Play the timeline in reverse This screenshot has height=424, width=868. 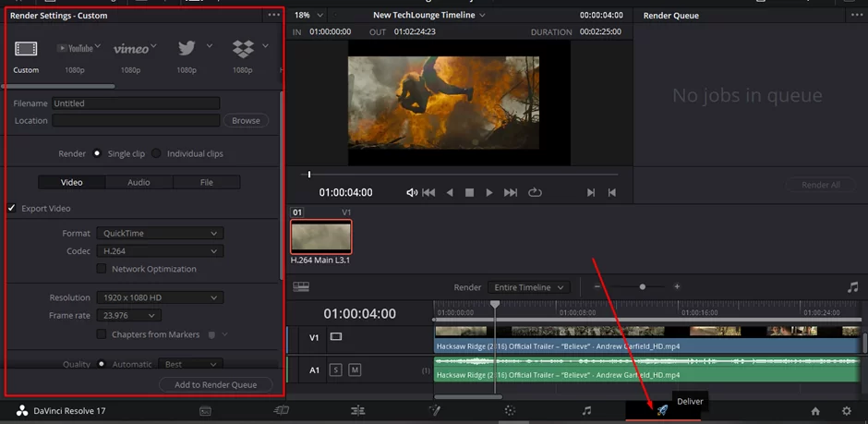pos(450,193)
